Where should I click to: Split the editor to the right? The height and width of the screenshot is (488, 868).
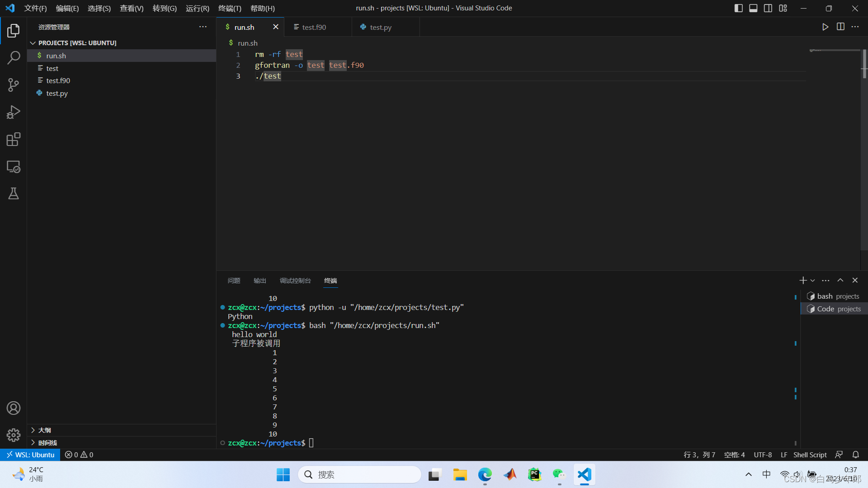pos(840,27)
